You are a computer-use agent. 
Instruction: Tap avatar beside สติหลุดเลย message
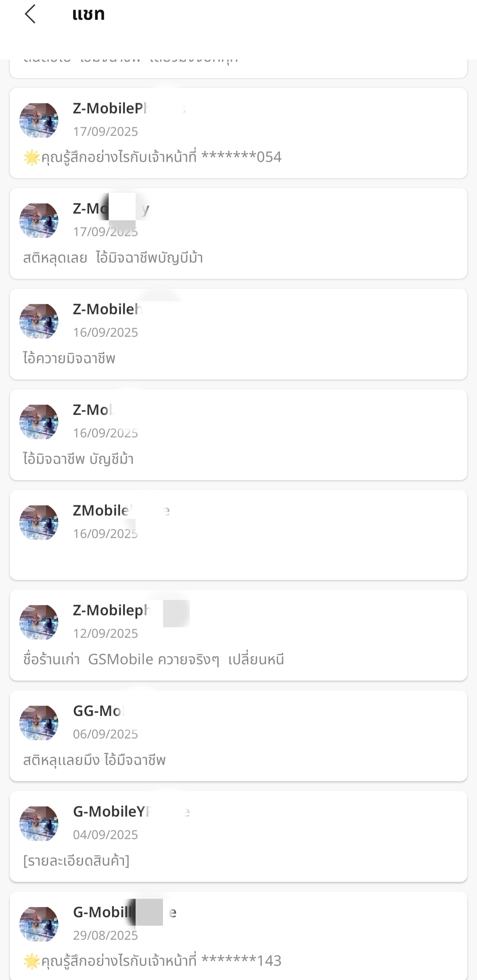[x=39, y=220]
